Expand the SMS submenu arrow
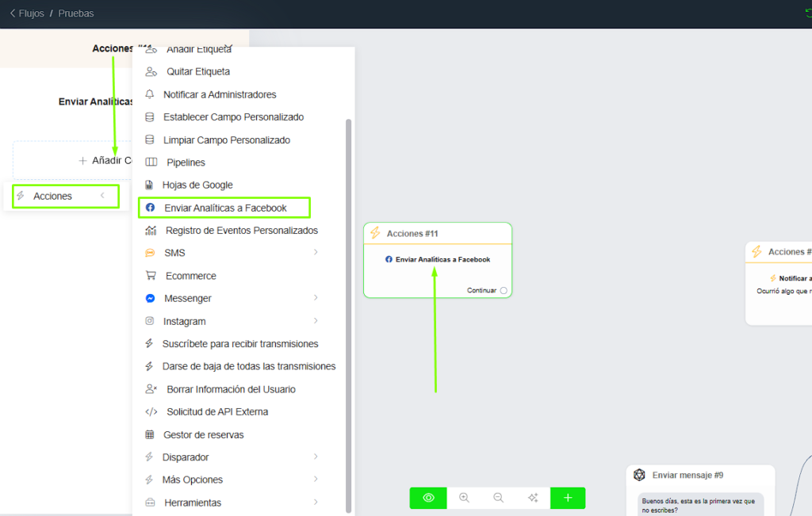This screenshot has height=516, width=812. [x=316, y=253]
